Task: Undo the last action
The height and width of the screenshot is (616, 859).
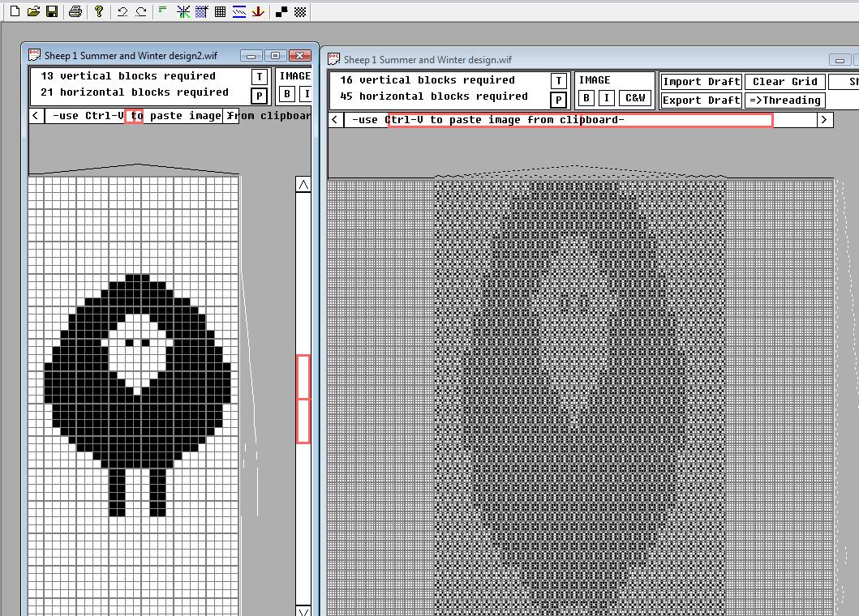Action: tap(122, 11)
